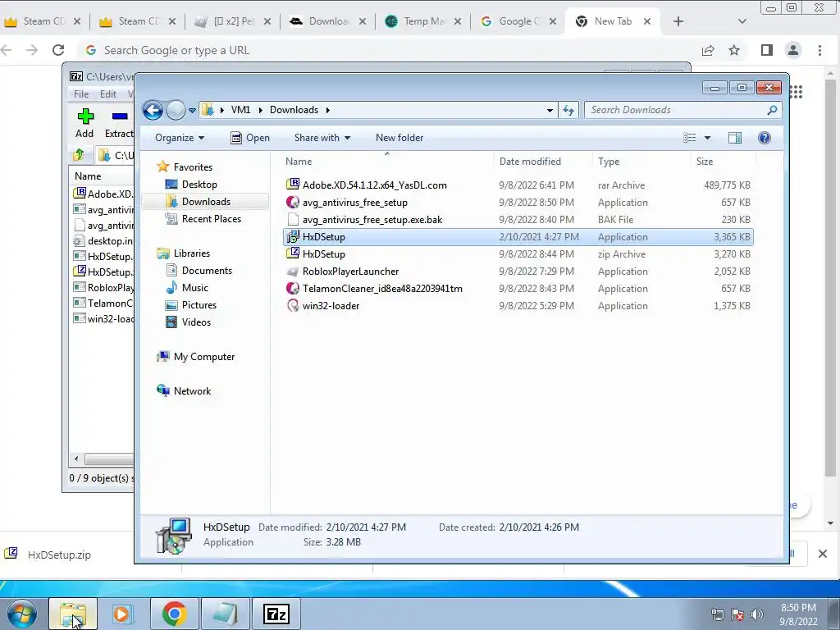Image resolution: width=840 pixels, height=630 pixels.
Task: Click the 7-Zip taskbar icon
Action: click(x=276, y=614)
